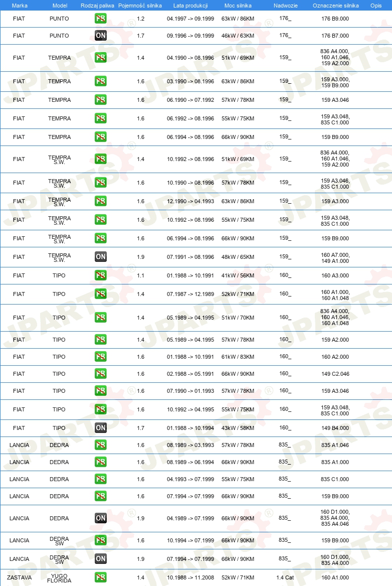This screenshot has width=392, height=586.
Task: Click the PB icon in Tipo 61kW / 83KM row
Action: point(100,357)
